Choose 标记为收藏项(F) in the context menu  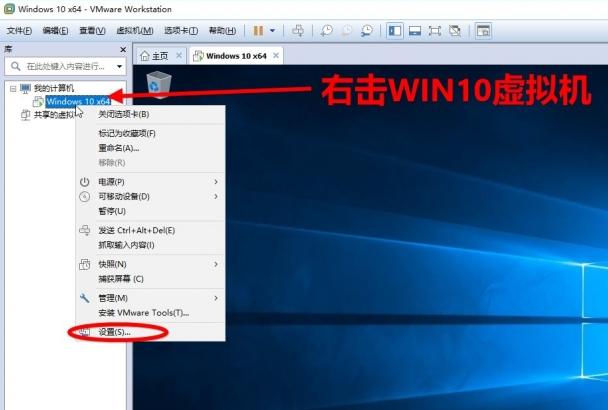(x=150, y=133)
